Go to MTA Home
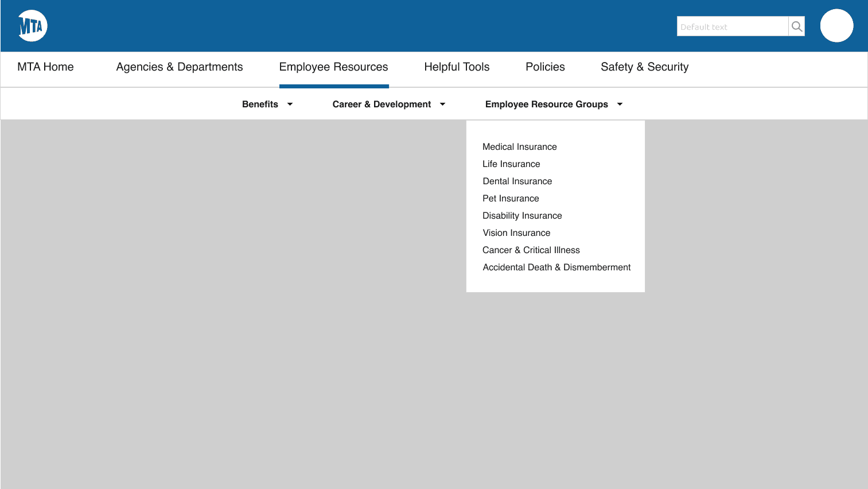 [x=45, y=67]
